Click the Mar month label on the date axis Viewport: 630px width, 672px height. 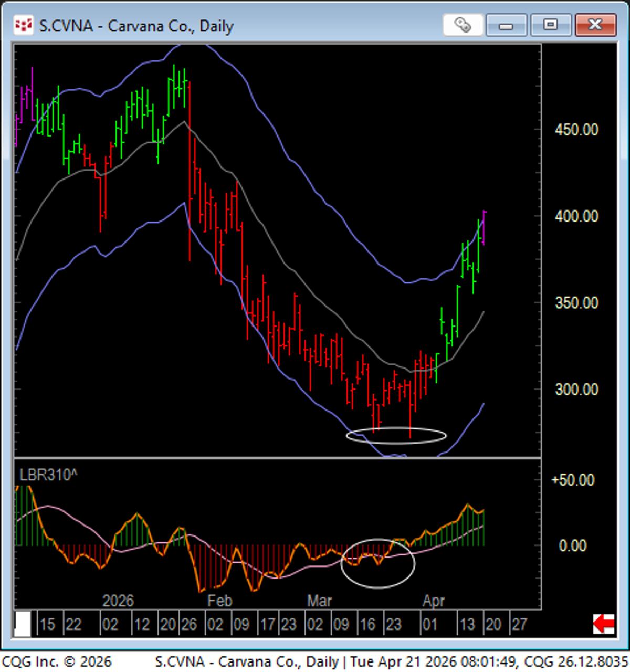pyautogui.click(x=320, y=600)
